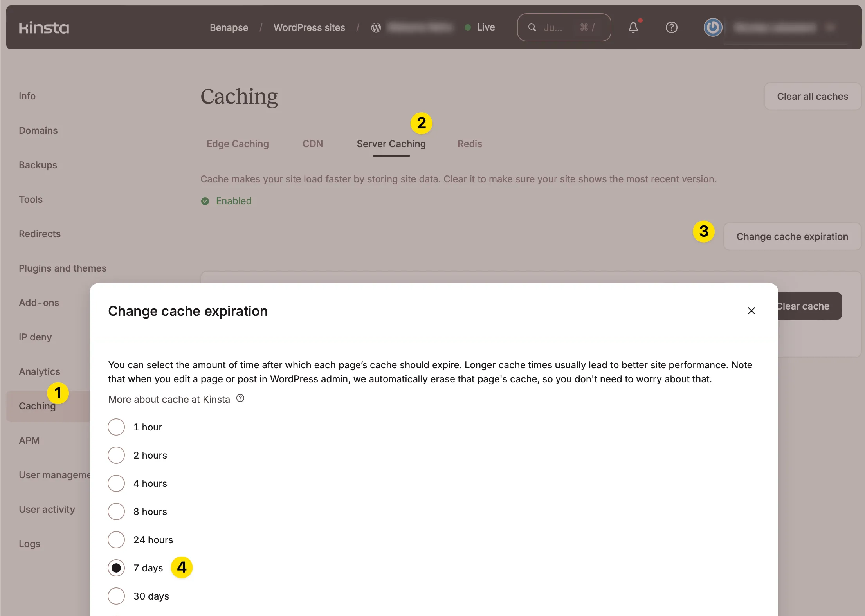Click the WordPress sites breadcrumb link
Image resolution: width=865 pixels, height=616 pixels.
click(309, 27)
